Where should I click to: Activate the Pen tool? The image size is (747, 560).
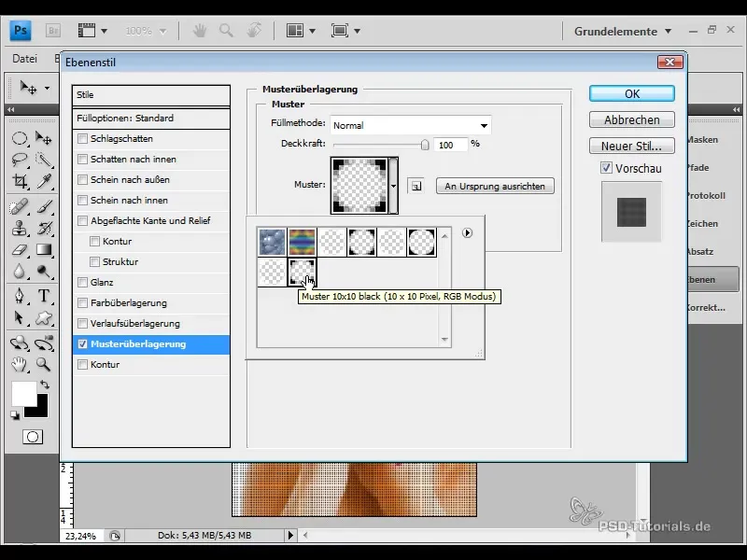(20, 296)
